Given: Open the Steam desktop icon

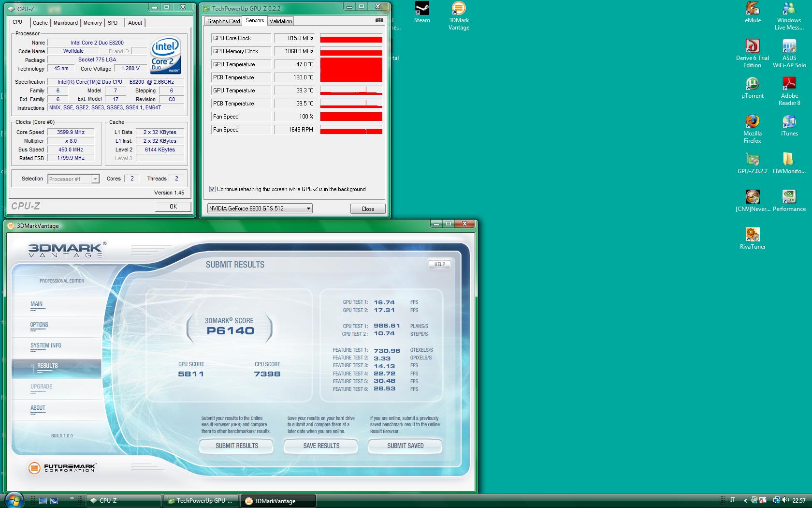Looking at the screenshot, I should coord(422,13).
